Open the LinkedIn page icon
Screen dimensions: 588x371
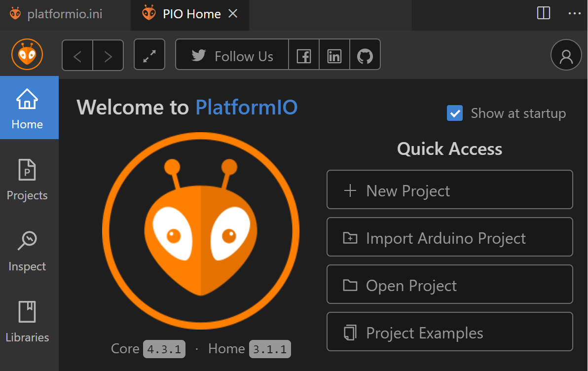point(334,56)
